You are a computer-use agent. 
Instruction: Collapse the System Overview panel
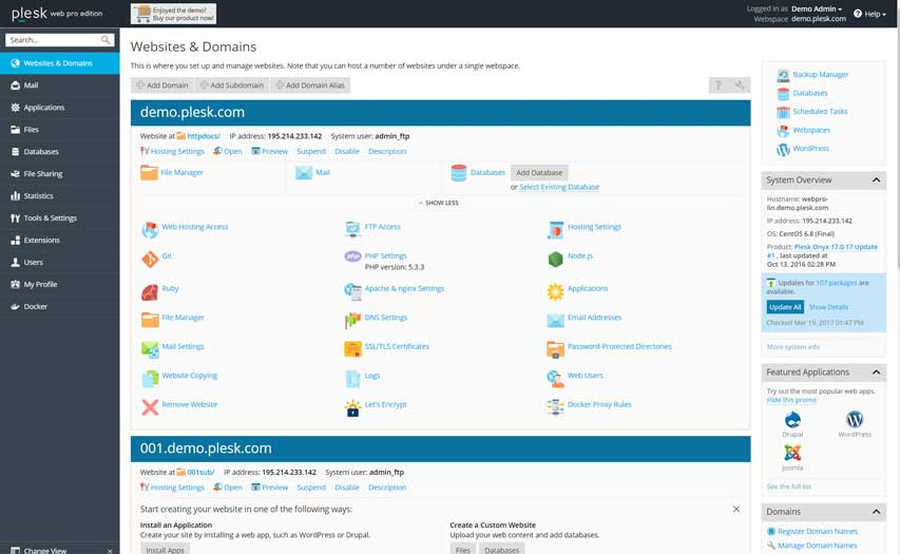pos(876,180)
